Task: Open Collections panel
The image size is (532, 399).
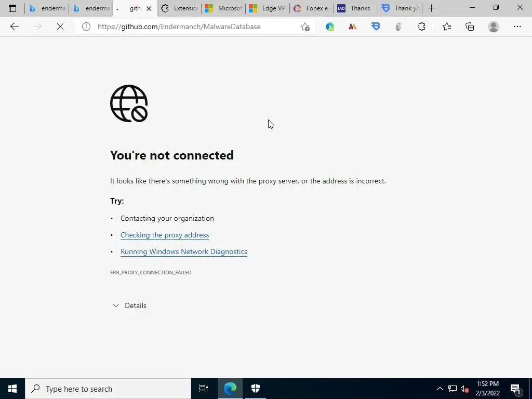Action: click(470, 26)
